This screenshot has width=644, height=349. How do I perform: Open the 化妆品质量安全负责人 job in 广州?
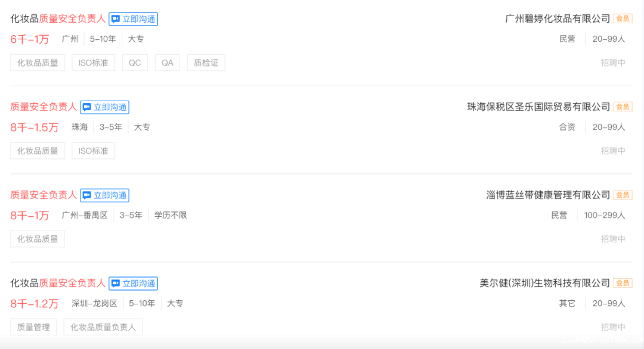[58, 18]
